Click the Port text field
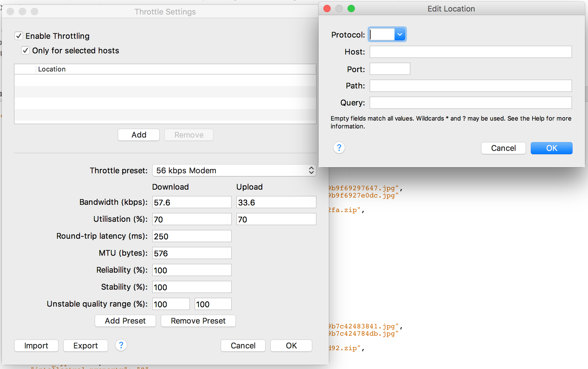 pos(390,69)
